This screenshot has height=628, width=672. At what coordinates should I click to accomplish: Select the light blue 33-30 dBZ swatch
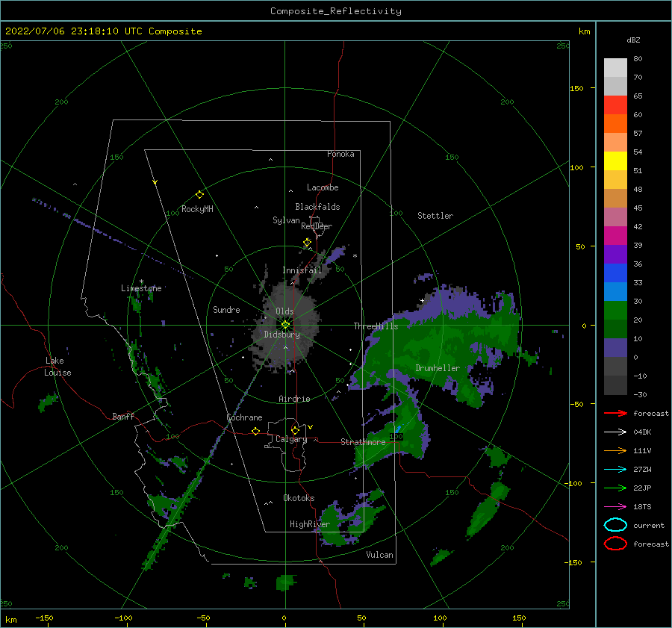click(x=615, y=292)
